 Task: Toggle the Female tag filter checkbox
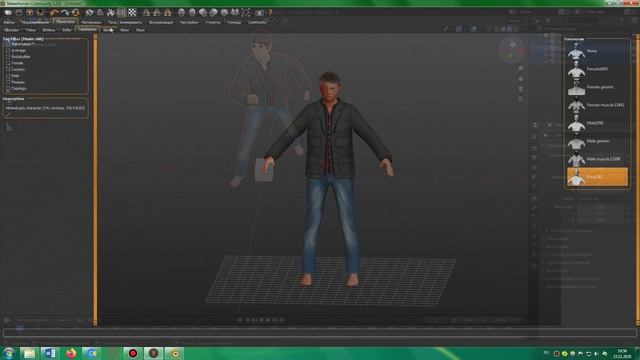(x=8, y=63)
